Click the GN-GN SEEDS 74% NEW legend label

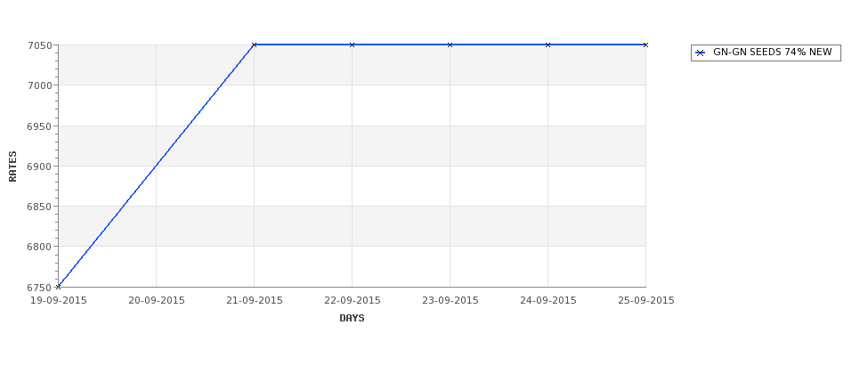pos(772,52)
